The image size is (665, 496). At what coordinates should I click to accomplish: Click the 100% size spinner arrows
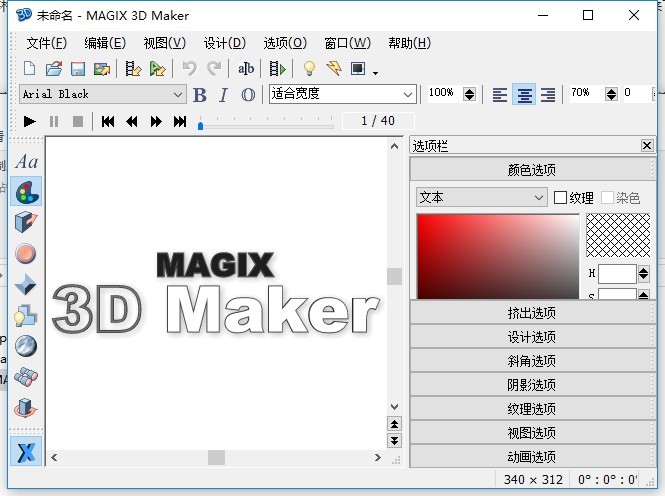[469, 94]
